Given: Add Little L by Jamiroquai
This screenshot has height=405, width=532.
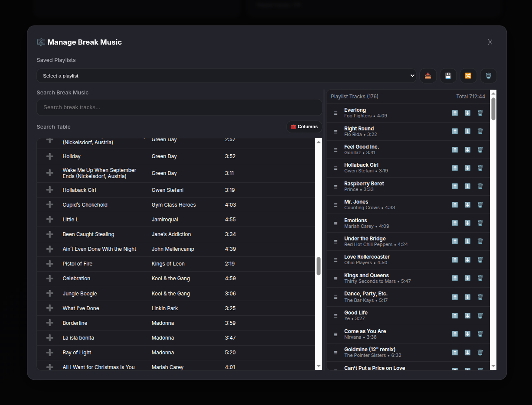Looking at the screenshot, I should 50,219.
